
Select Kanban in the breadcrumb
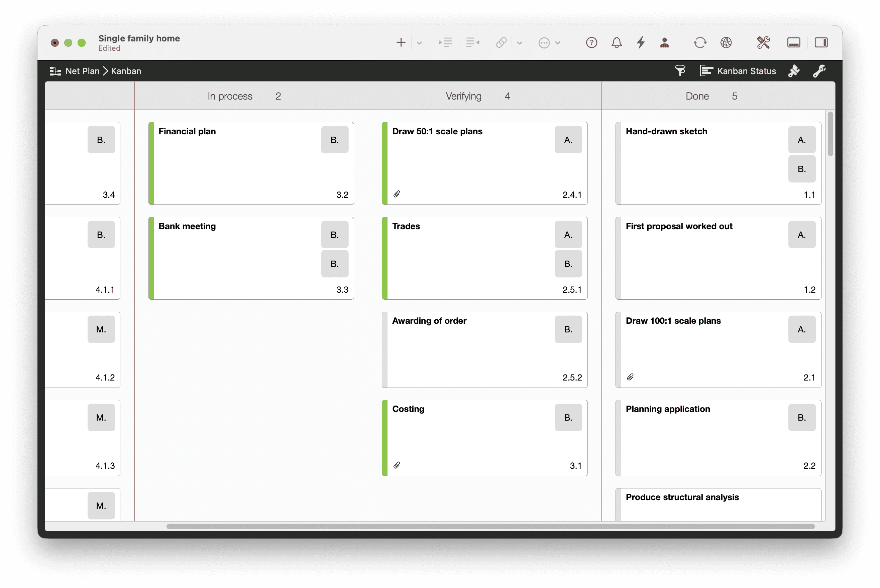point(126,71)
